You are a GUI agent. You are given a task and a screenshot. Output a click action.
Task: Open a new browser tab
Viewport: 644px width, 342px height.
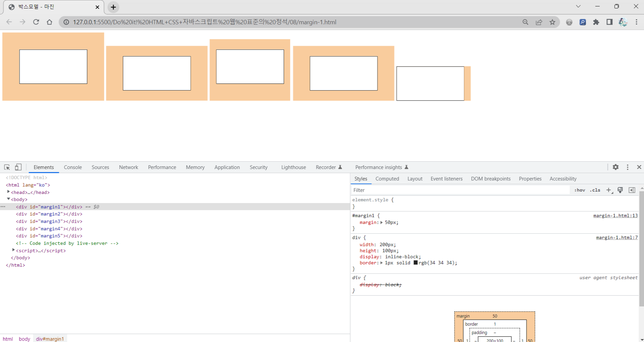coord(113,7)
